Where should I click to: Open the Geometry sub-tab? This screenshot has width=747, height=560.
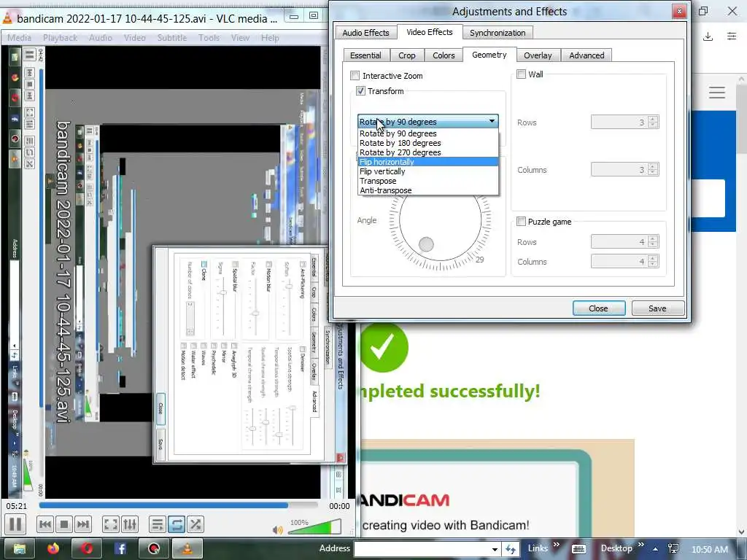pyautogui.click(x=489, y=55)
